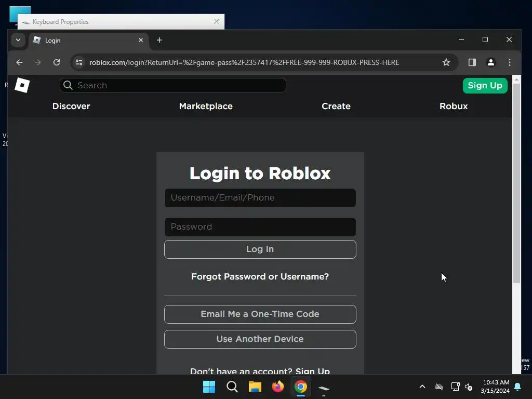Open the Robux menu item
Viewport: 532px width, 399px height.
(454, 106)
